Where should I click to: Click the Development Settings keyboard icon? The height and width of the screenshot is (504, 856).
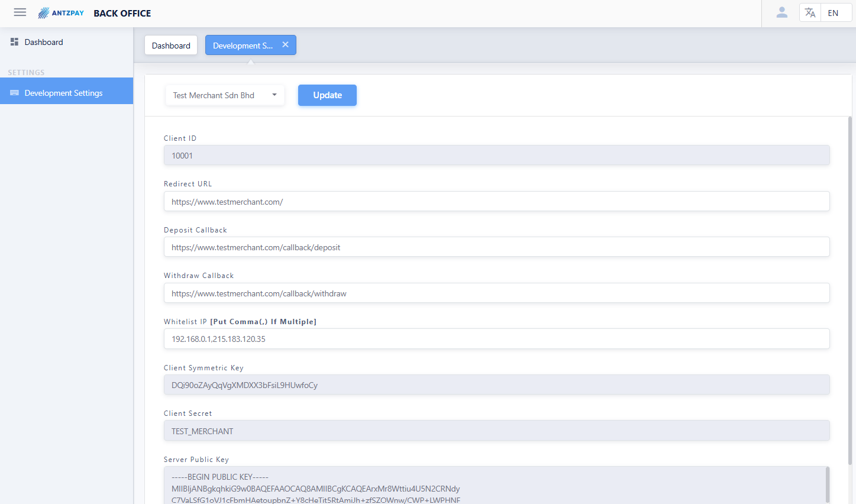click(14, 93)
